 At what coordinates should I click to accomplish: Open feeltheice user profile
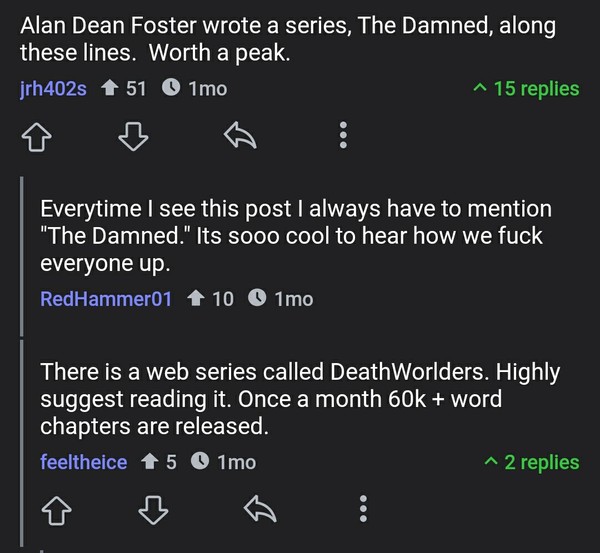[x=84, y=462]
